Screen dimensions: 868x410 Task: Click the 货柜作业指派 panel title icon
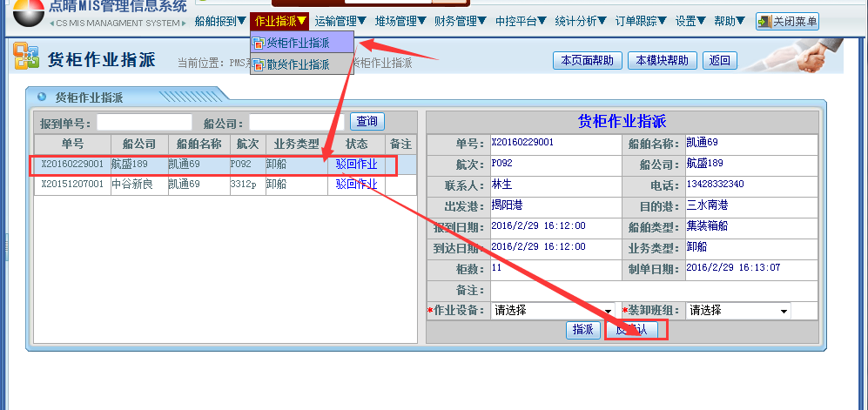(41, 97)
